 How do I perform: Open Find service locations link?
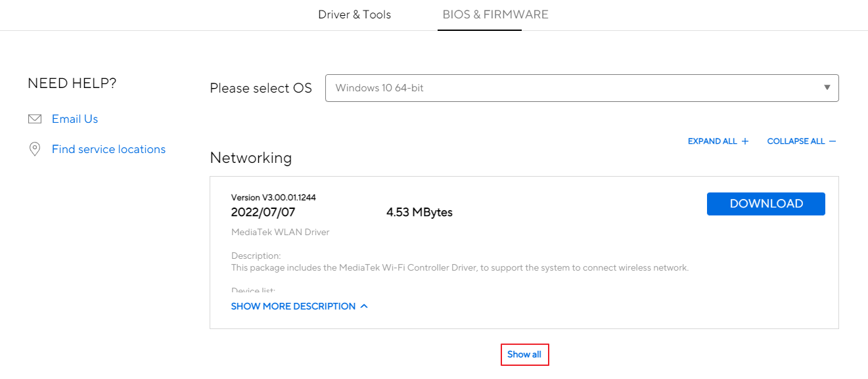coord(108,149)
